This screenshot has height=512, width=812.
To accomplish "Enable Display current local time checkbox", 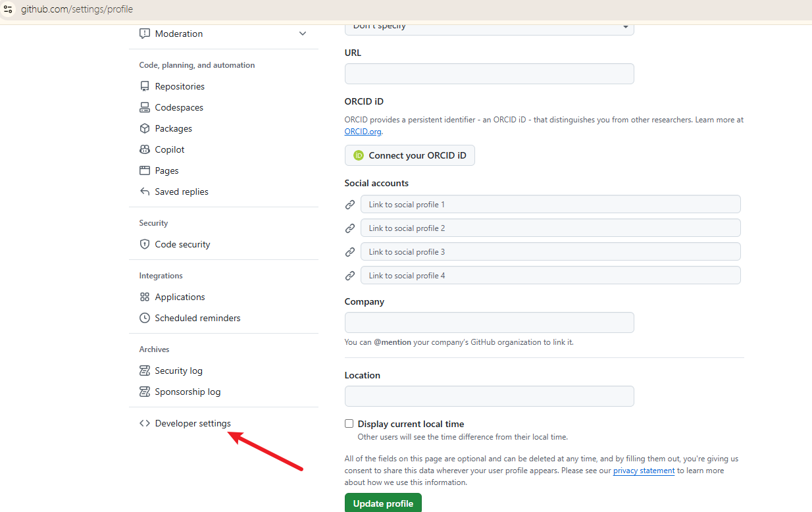I will [349, 424].
